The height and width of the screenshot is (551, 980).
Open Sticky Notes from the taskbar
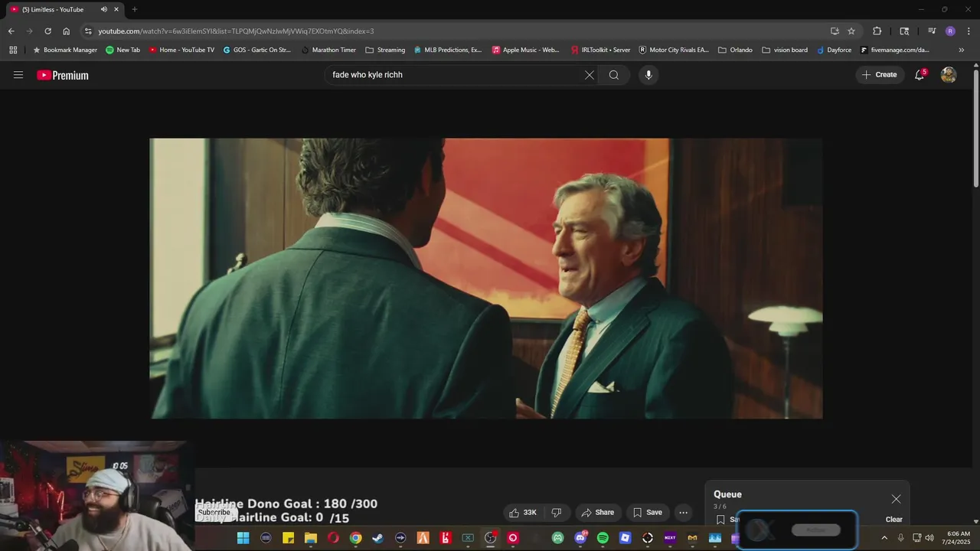[x=288, y=538]
